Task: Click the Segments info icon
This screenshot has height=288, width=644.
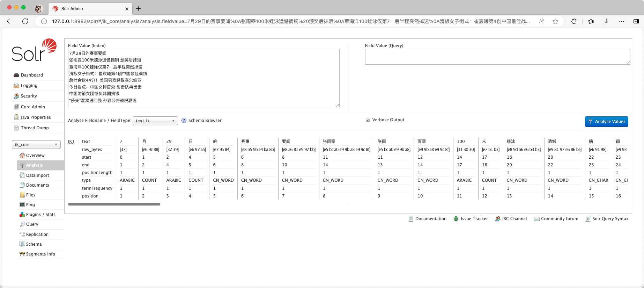Action: coord(22,254)
